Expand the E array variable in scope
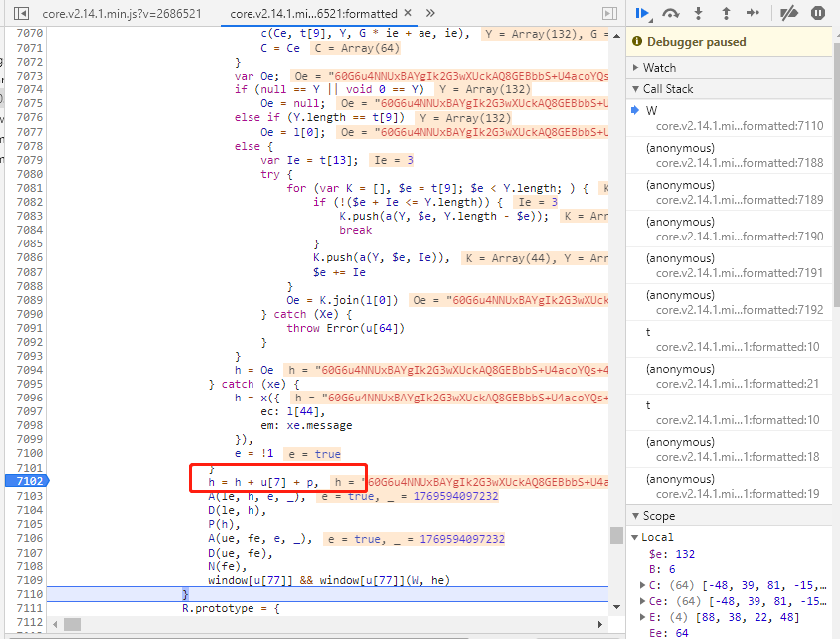The image size is (840, 639). coord(641,617)
